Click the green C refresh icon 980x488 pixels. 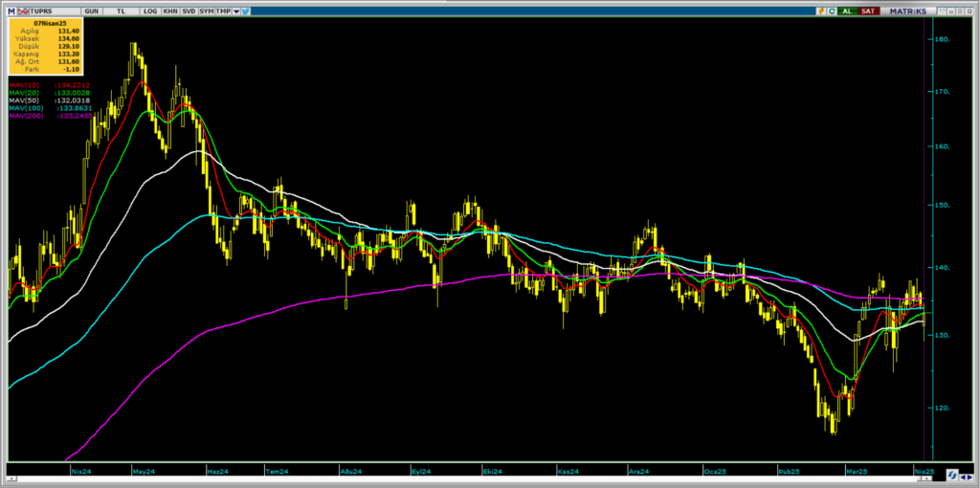coord(833,11)
